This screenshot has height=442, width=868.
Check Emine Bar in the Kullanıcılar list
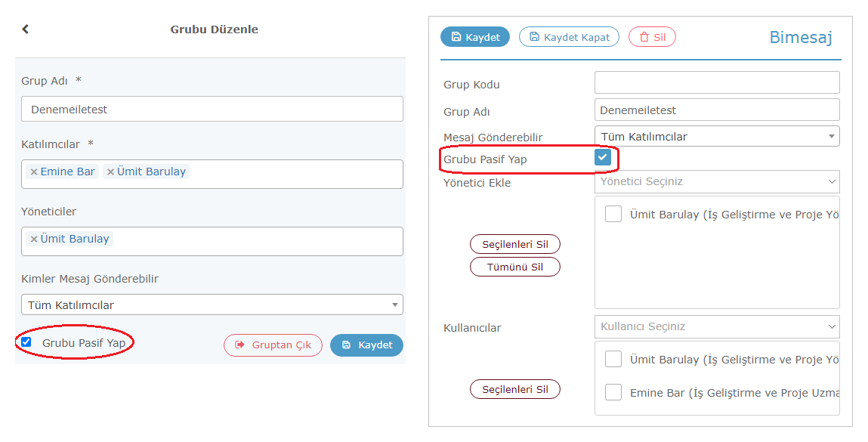tap(613, 392)
